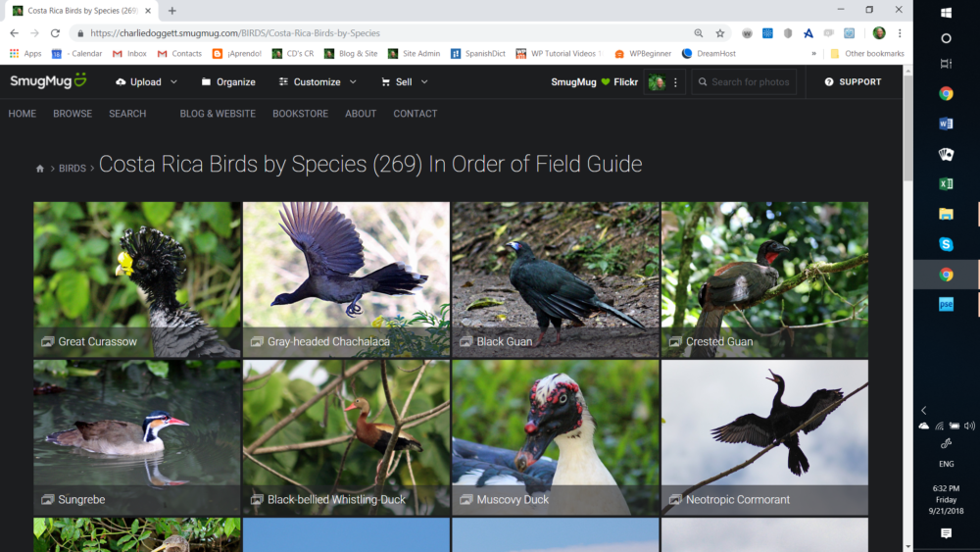980x552 pixels.
Task: Open Gray-headed Chachalaca gallery
Action: tap(346, 279)
